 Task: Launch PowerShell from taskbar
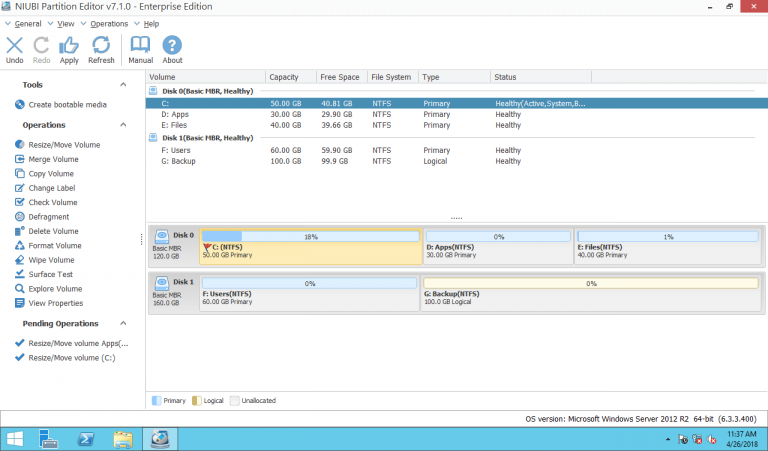(86, 439)
